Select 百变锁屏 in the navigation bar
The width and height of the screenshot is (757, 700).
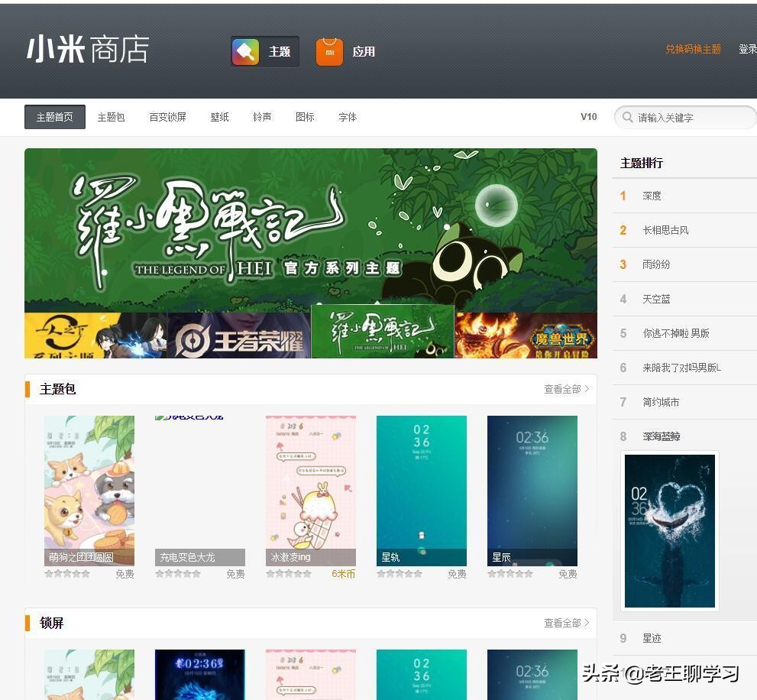pyautogui.click(x=167, y=117)
